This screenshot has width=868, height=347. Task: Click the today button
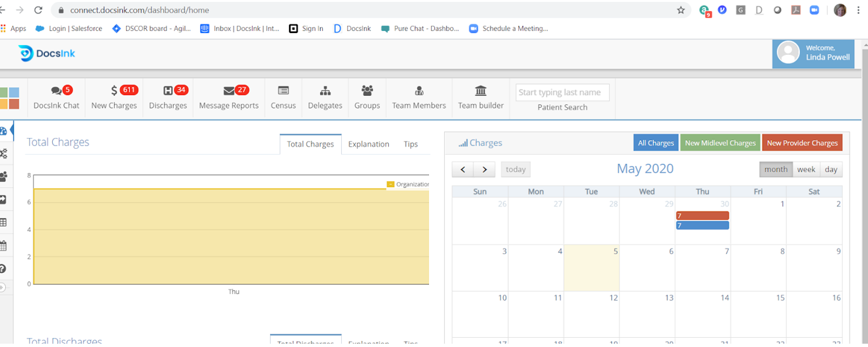[x=516, y=169]
